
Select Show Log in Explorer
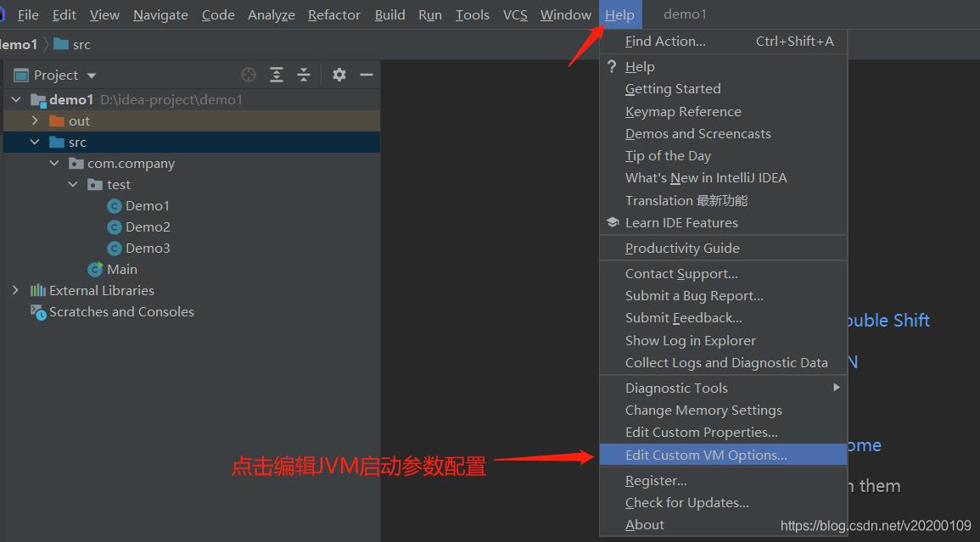pos(723,340)
